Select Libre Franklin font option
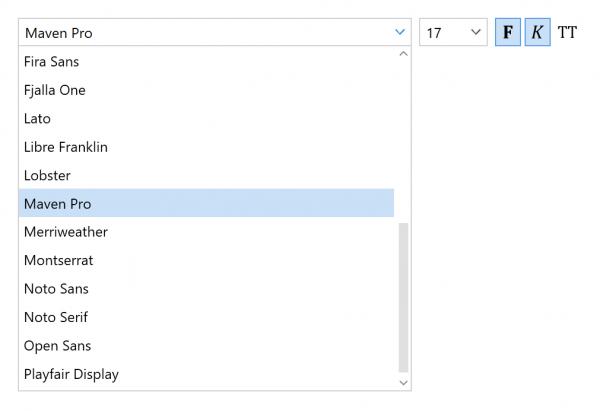 tap(66, 147)
